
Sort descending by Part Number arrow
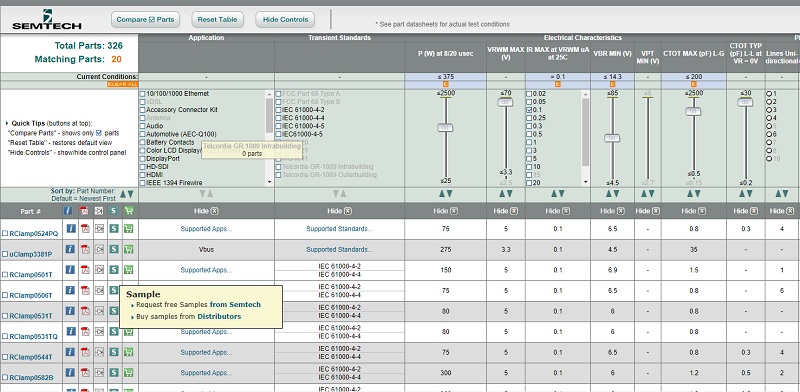(131, 194)
